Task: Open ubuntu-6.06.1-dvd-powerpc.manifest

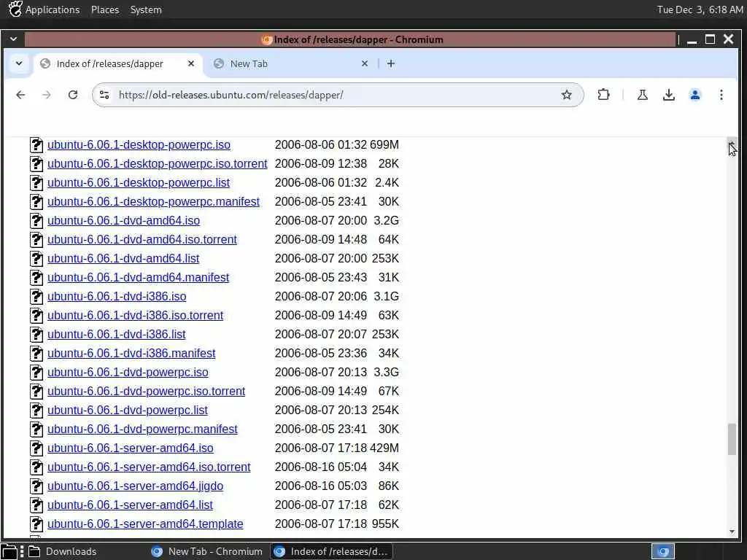Action: click(x=142, y=429)
